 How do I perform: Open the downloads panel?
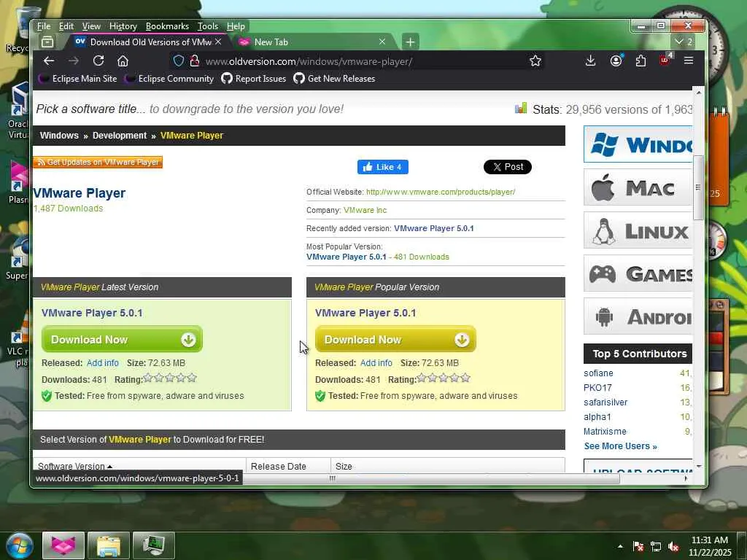[590, 61]
